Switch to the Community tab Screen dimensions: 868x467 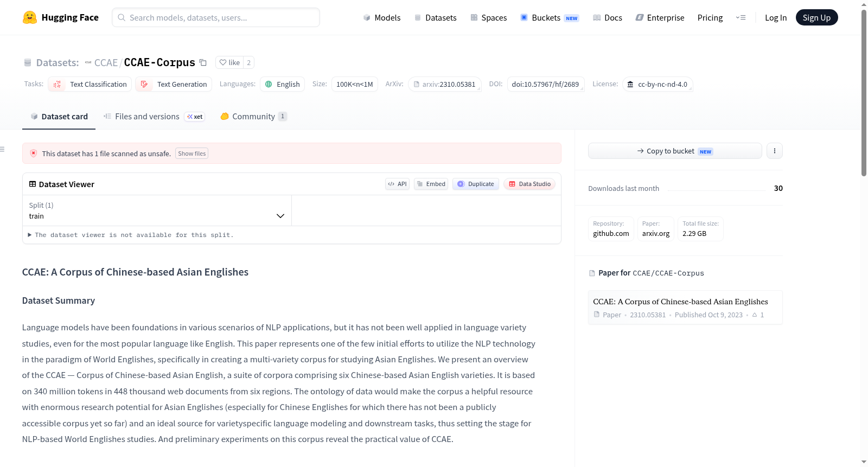click(x=253, y=117)
